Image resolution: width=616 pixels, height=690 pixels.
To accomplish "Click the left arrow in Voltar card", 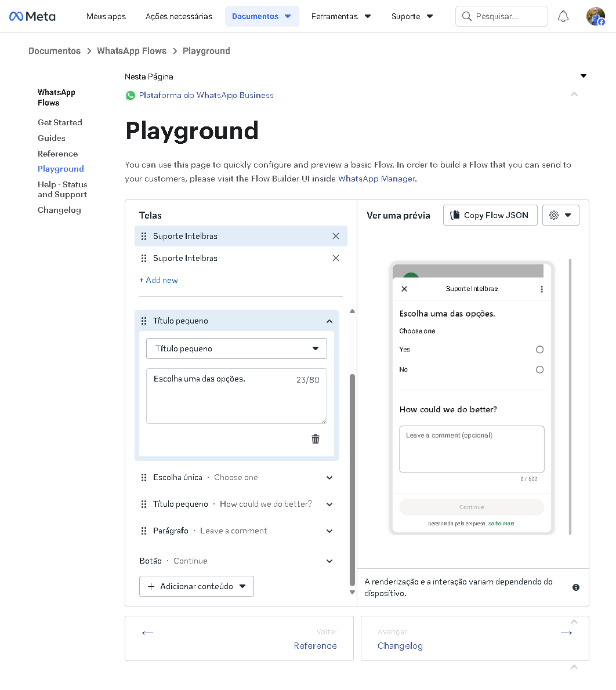I will 147,633.
